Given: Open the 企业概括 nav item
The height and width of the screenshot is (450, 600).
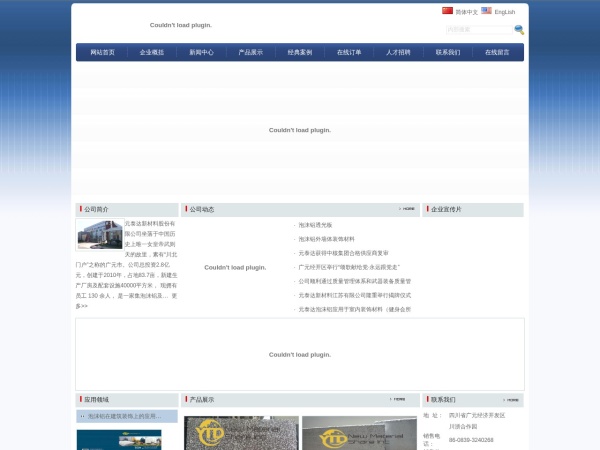Looking at the screenshot, I should (x=152, y=52).
